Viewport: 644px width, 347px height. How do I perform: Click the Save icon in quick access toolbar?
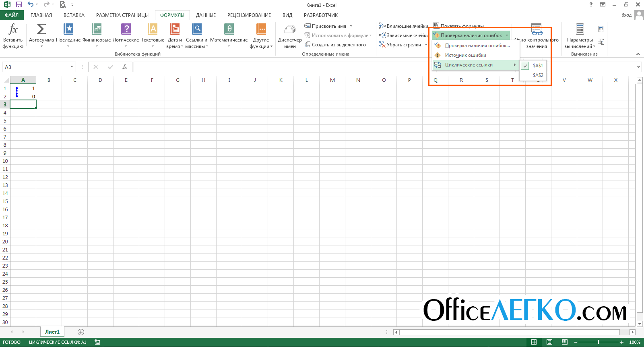pyautogui.click(x=19, y=5)
